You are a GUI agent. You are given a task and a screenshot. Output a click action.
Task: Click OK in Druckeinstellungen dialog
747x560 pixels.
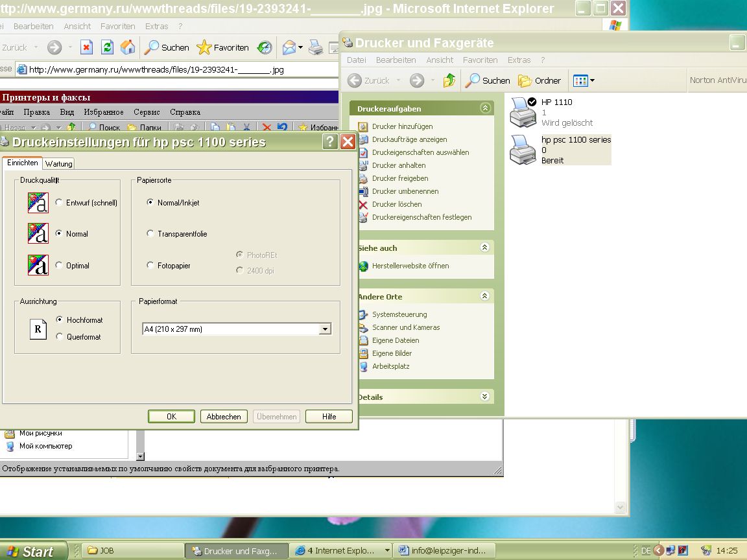(x=171, y=417)
